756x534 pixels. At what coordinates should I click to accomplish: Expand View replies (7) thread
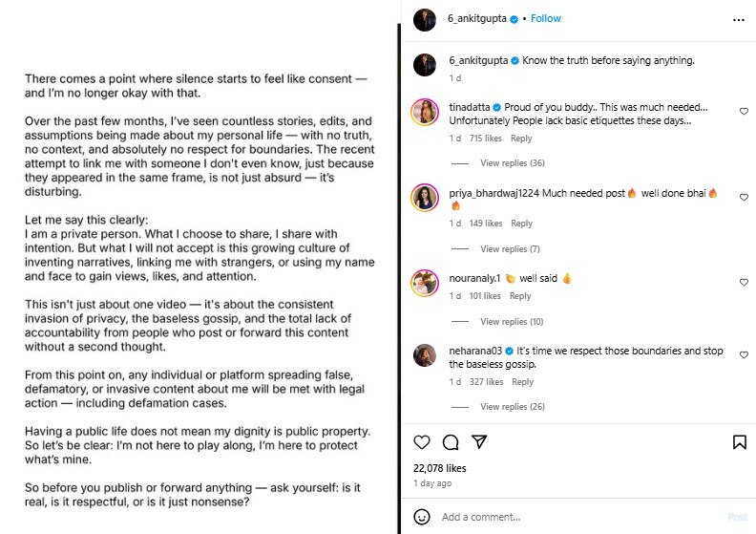pyautogui.click(x=510, y=249)
